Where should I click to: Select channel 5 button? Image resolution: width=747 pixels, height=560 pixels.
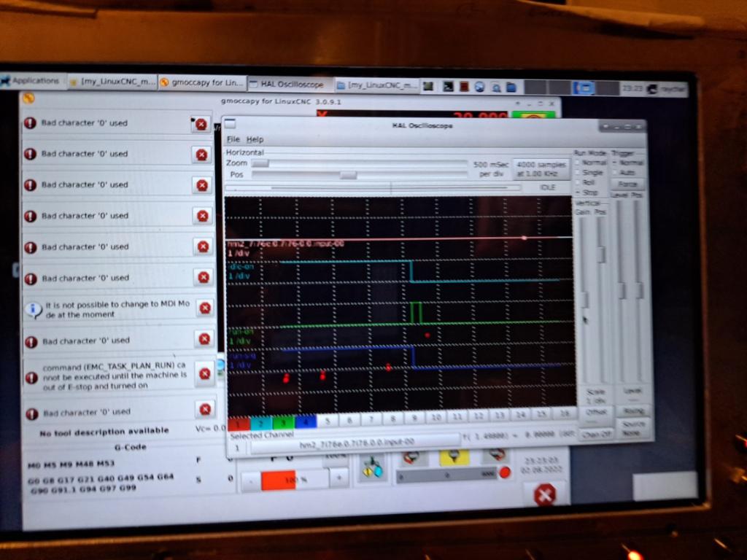point(328,421)
